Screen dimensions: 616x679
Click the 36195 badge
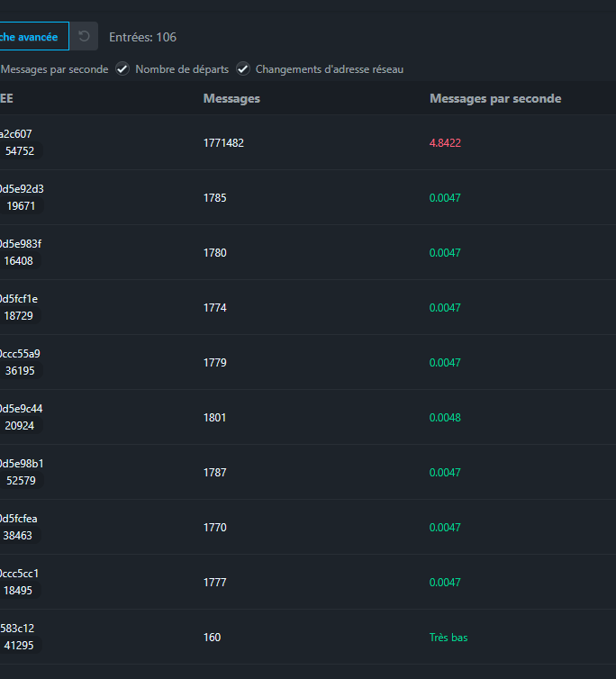coord(20,371)
